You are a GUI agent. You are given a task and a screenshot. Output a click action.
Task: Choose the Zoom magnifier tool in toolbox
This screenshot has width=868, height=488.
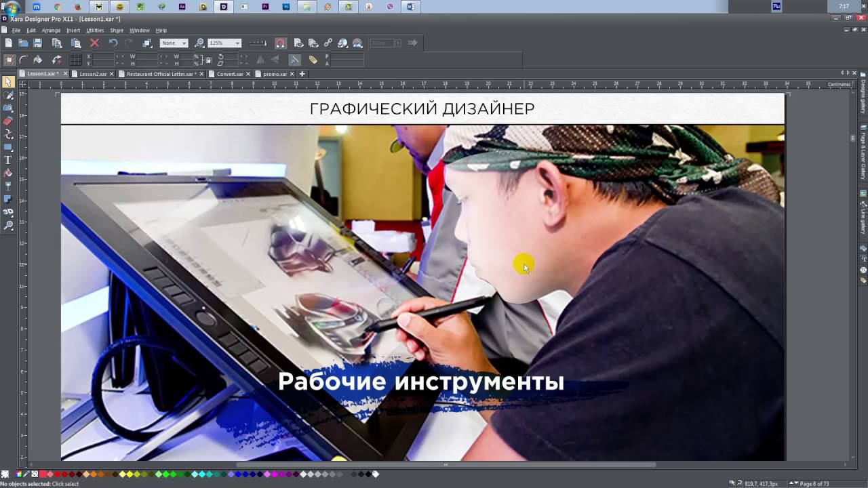(8, 225)
